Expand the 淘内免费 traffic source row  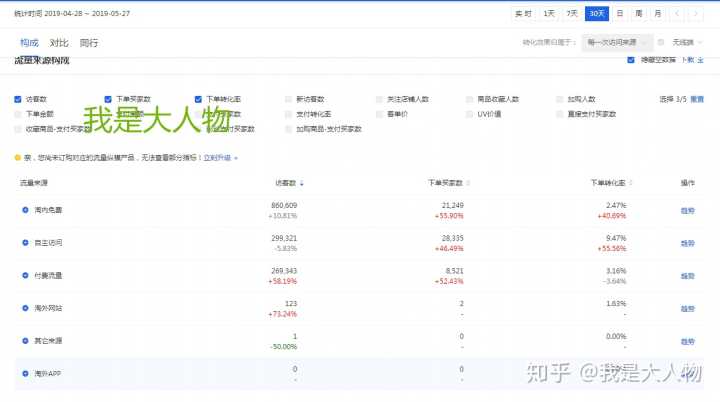pyautogui.click(x=25, y=210)
